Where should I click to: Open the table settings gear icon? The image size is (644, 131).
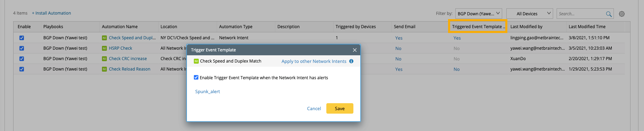622,14
